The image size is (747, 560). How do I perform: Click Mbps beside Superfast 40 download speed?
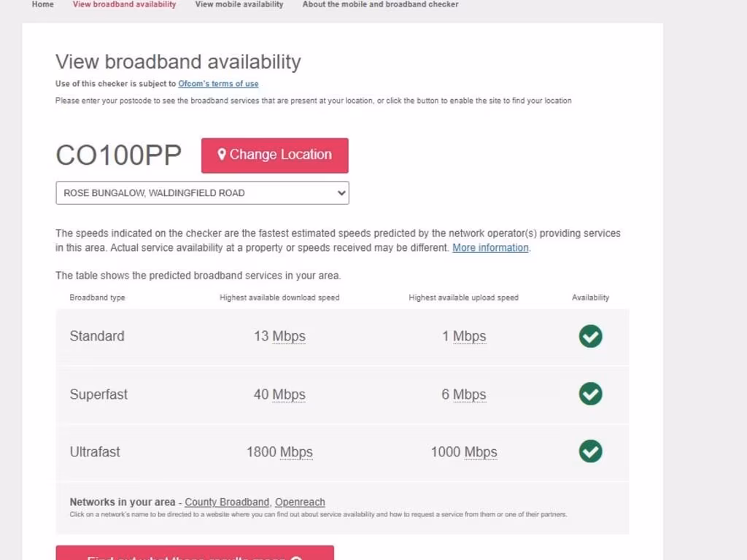[x=289, y=394]
